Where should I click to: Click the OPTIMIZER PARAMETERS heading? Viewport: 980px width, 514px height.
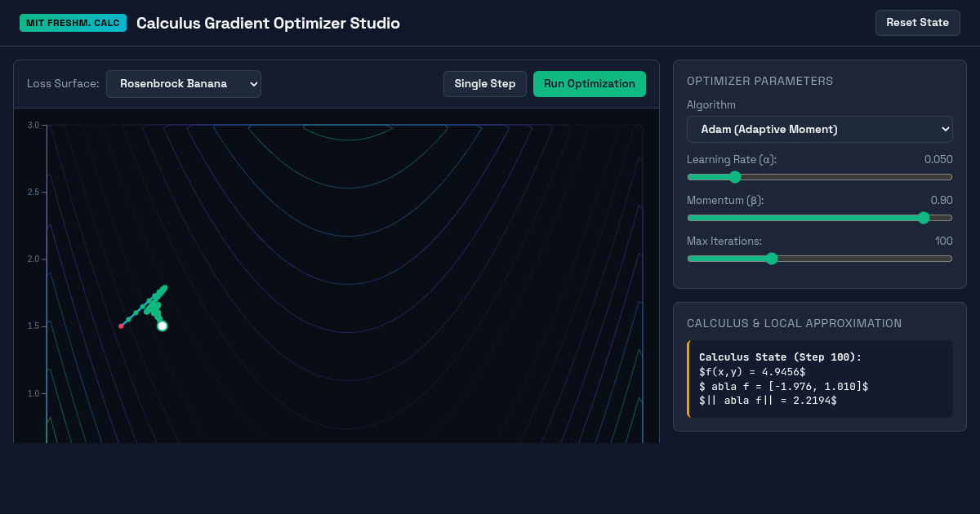[x=759, y=81]
